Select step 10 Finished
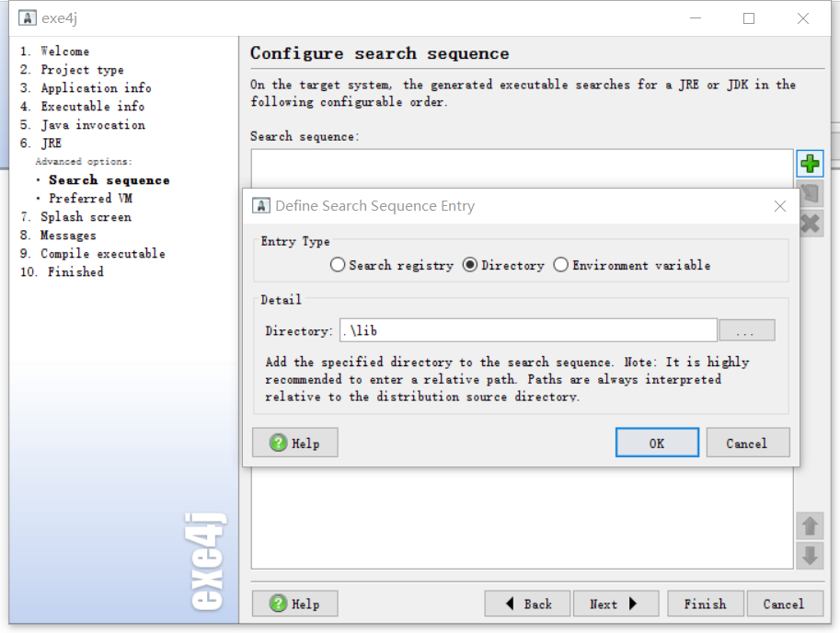The height and width of the screenshot is (633, 840). [62, 271]
